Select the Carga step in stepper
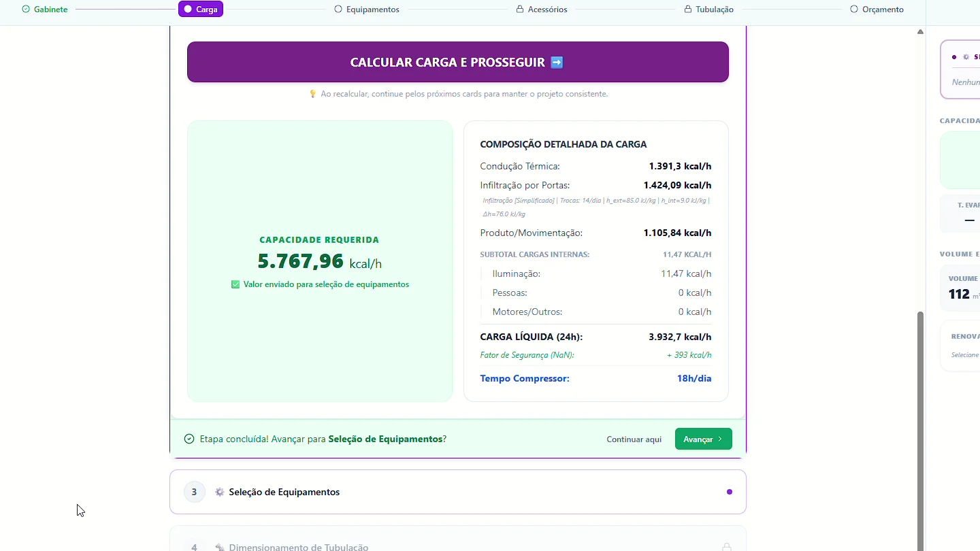The height and width of the screenshot is (551, 980). point(201,10)
